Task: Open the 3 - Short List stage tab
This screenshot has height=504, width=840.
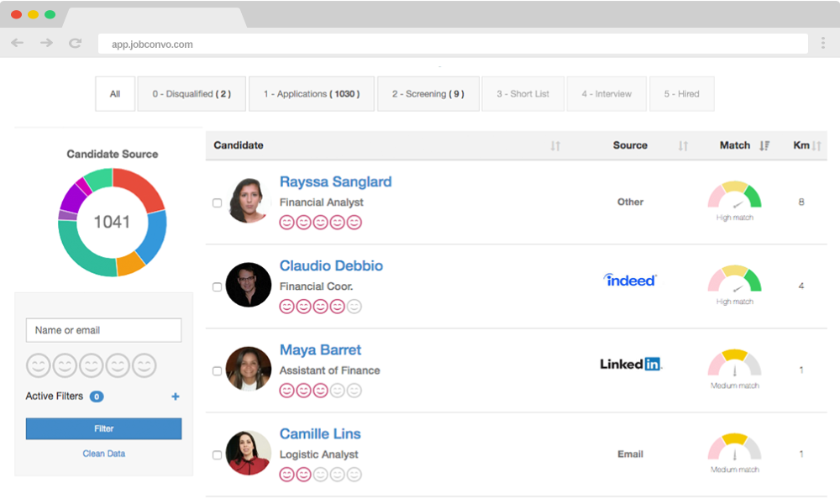Action: (x=522, y=93)
